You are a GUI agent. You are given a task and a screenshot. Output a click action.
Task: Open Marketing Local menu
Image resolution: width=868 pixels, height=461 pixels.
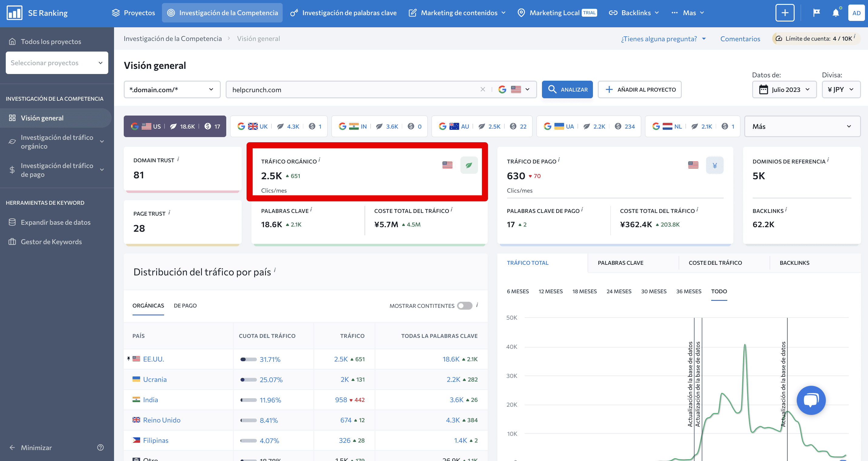pos(557,13)
